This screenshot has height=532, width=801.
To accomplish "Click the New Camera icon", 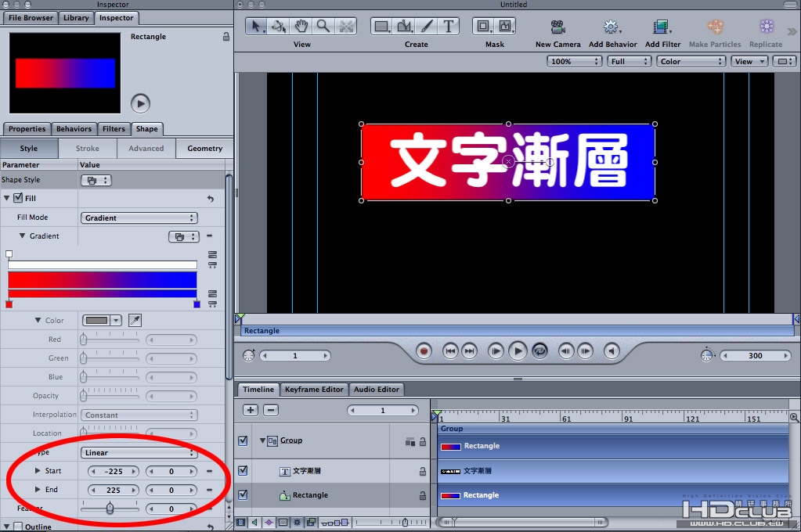I will click(557, 27).
